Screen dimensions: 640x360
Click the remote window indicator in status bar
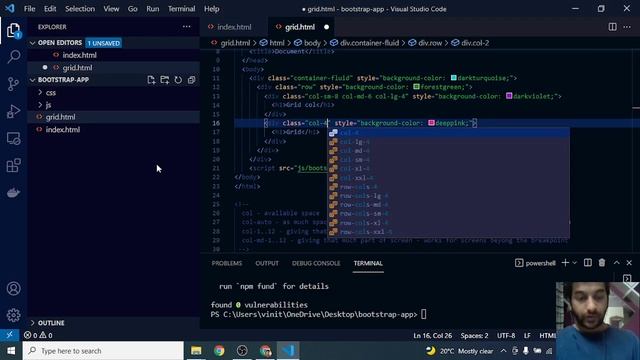click(x=9, y=335)
